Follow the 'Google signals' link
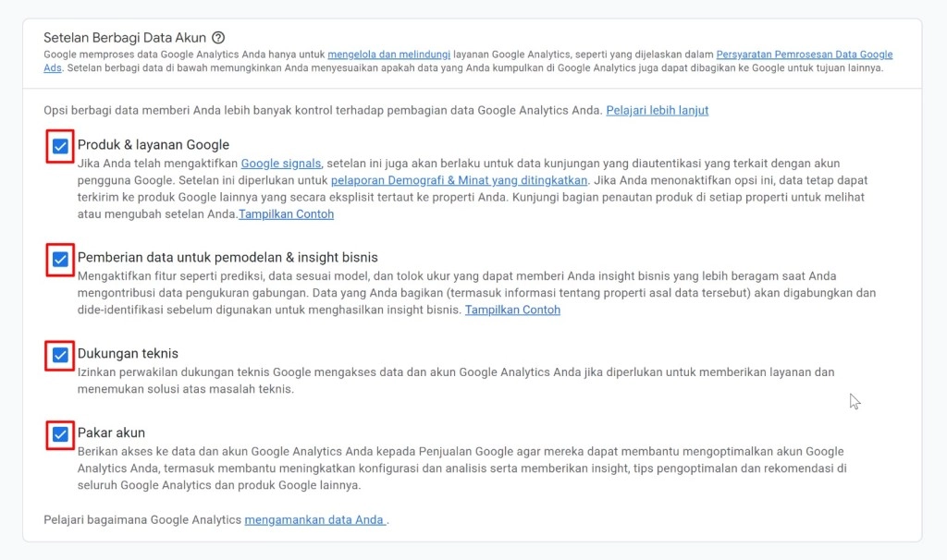Screen dimensions: 947x560 click(x=281, y=164)
